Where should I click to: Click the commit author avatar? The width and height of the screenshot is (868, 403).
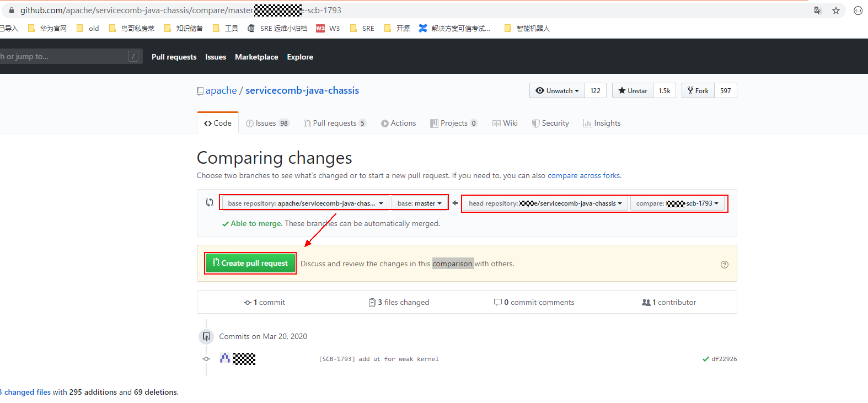[225, 359]
